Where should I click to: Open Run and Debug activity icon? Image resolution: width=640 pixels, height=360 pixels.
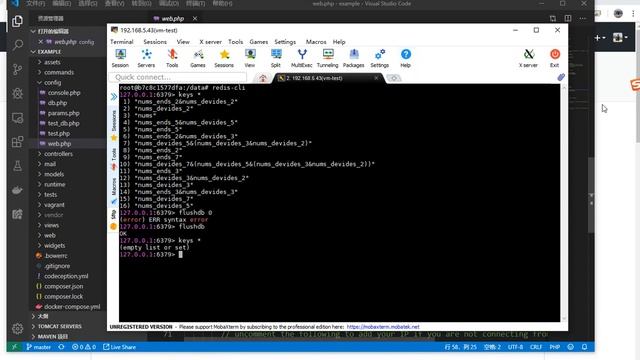pyautogui.click(x=17, y=93)
